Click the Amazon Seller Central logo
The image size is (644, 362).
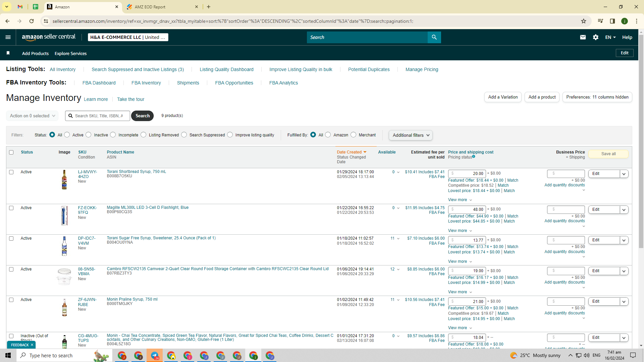coord(49,37)
